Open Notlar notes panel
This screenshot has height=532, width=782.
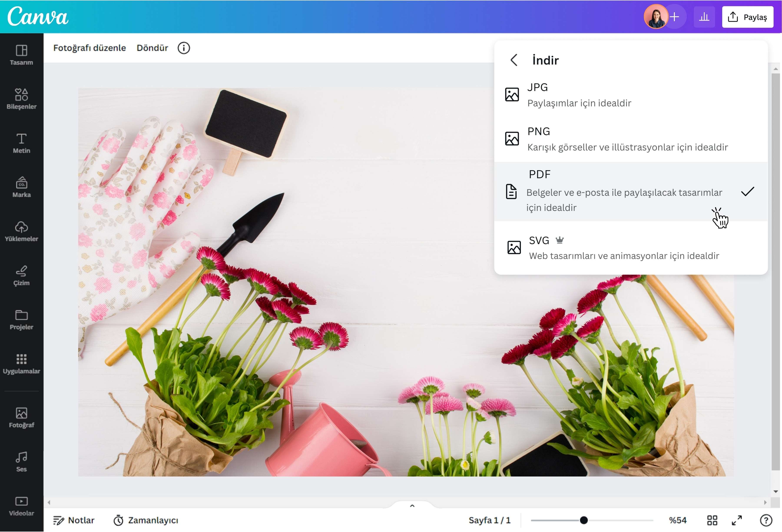click(74, 520)
